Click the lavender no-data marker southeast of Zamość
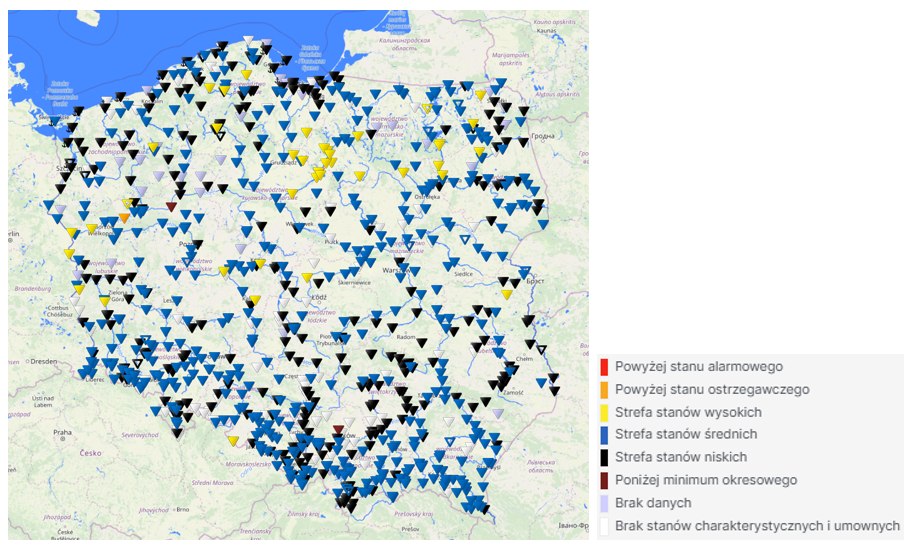 498,414
